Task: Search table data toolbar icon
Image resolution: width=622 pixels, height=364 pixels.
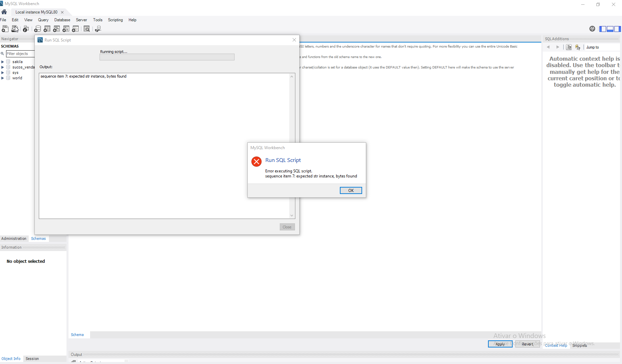Action: point(87,29)
